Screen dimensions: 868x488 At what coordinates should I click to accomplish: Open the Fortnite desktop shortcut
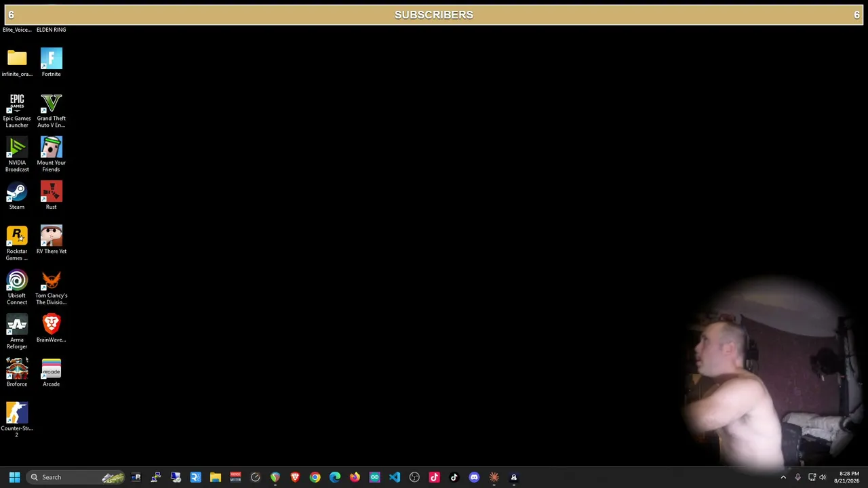click(51, 62)
